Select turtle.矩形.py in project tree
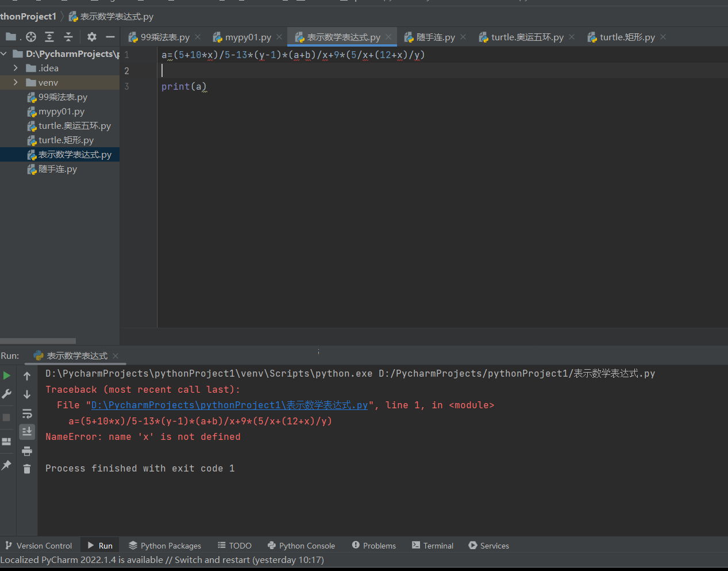 pos(60,140)
